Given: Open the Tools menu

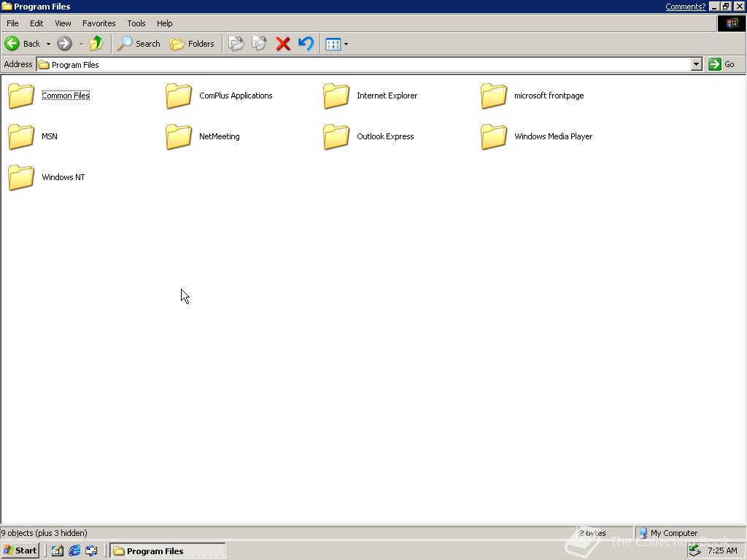Looking at the screenshot, I should 136,23.
